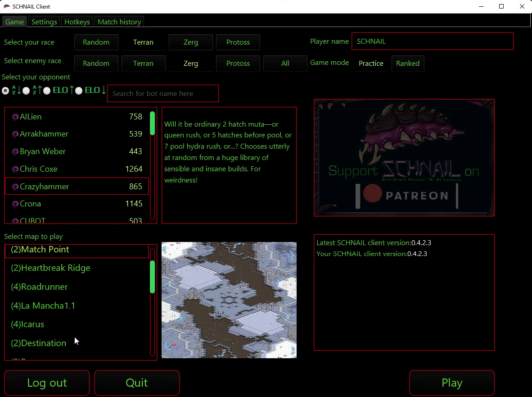Image resolution: width=532 pixels, height=397 pixels.
Task: Select the (4)Roadrunner map
Action: [39, 287]
